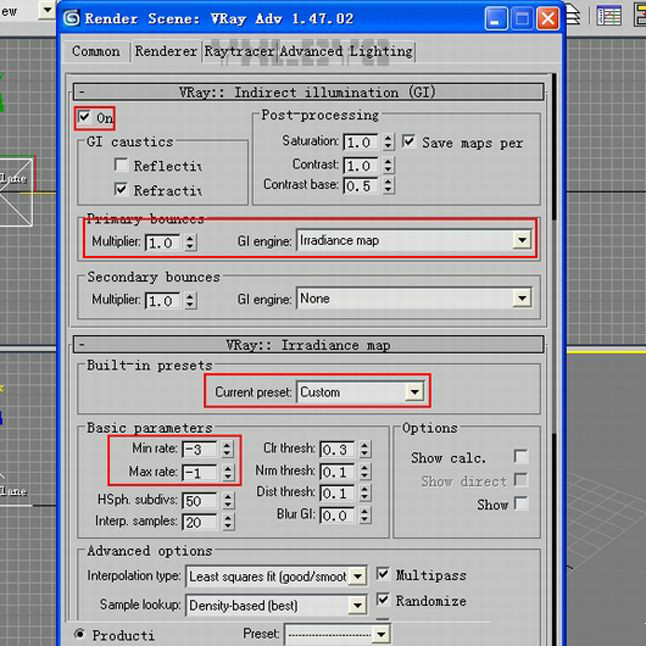Image resolution: width=646 pixels, height=646 pixels.
Task: Click the Blur GI field
Action: 337,515
